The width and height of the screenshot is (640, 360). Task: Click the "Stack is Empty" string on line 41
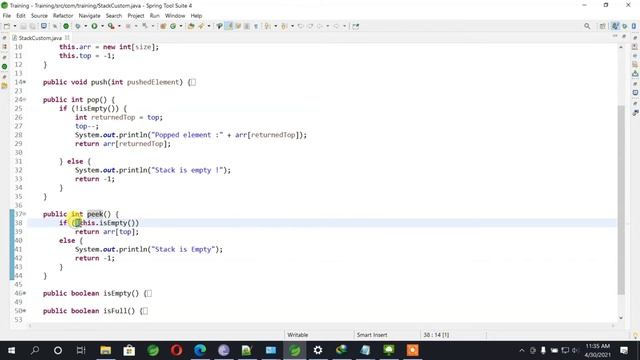click(x=183, y=249)
